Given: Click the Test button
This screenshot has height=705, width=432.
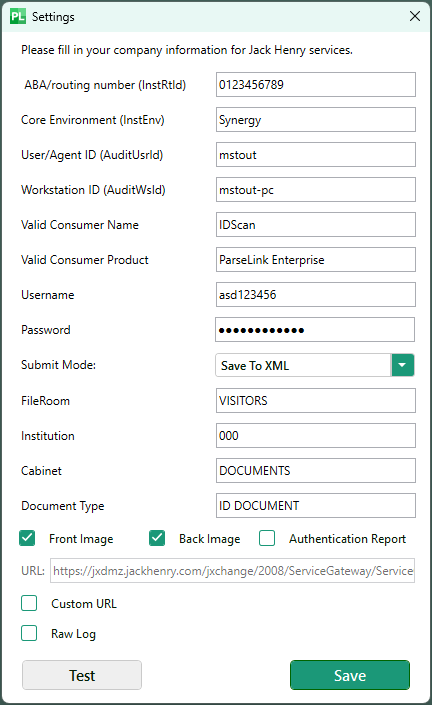Looking at the screenshot, I should coord(82,675).
